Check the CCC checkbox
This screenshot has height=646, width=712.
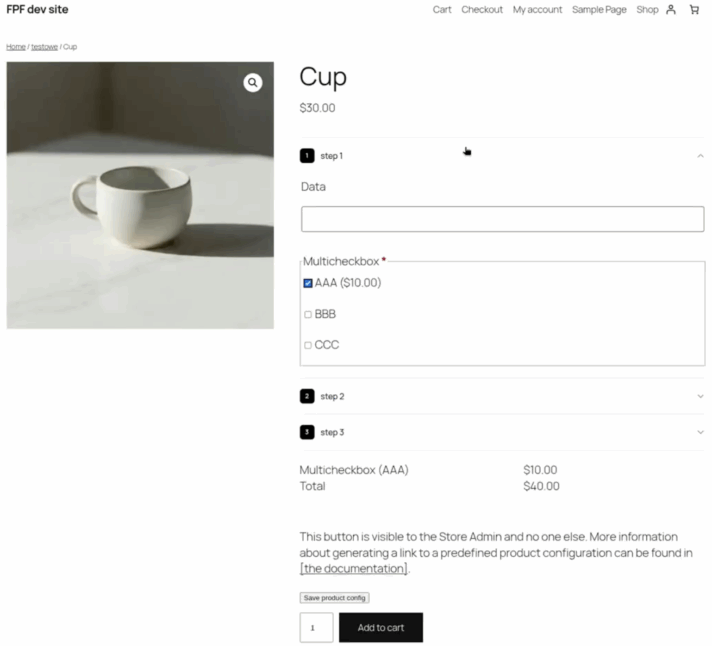coord(308,345)
